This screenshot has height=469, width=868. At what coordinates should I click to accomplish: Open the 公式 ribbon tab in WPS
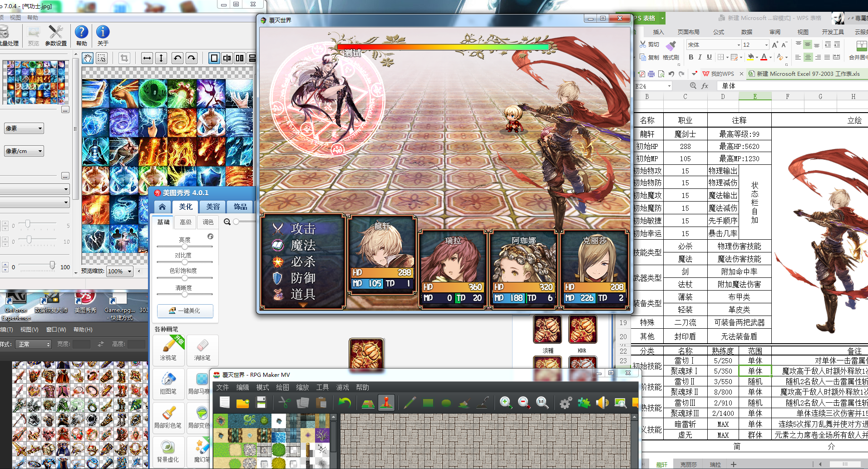719,32
